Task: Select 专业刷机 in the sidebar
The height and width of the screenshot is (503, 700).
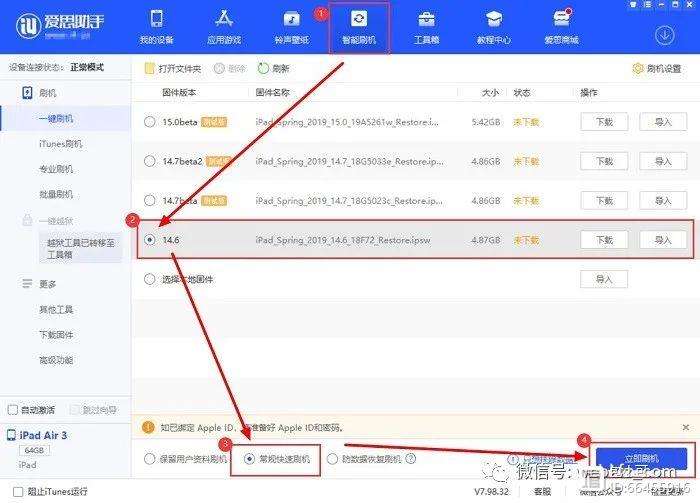Action: (56, 169)
